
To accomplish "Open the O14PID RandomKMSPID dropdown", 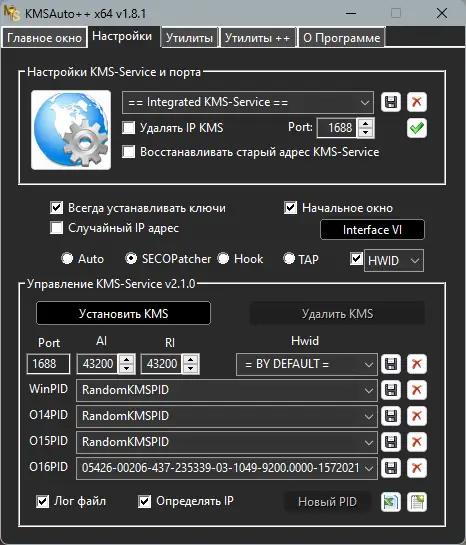I will [x=369, y=416].
